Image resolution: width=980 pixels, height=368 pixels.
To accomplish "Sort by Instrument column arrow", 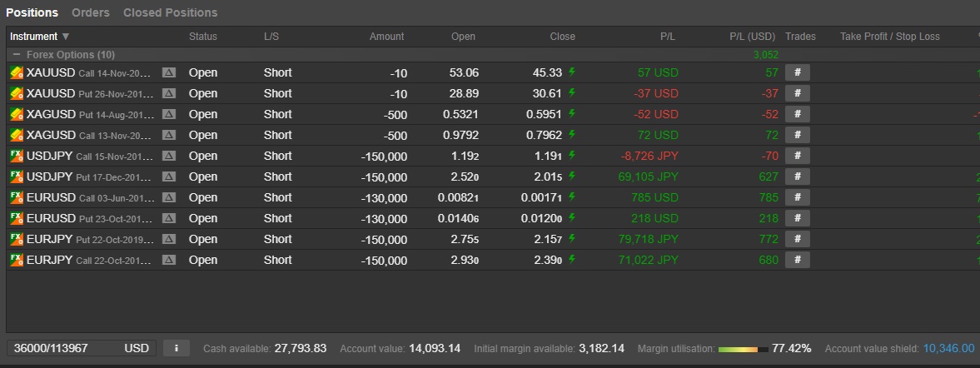I will (66, 37).
